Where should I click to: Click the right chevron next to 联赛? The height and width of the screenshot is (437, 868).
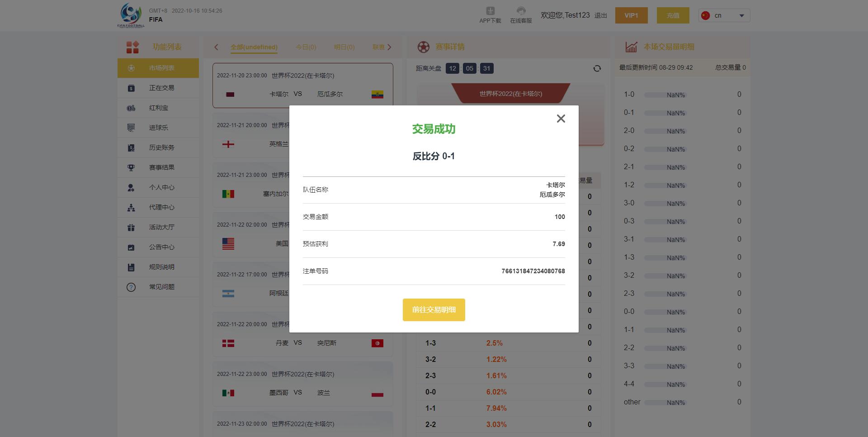tap(389, 47)
